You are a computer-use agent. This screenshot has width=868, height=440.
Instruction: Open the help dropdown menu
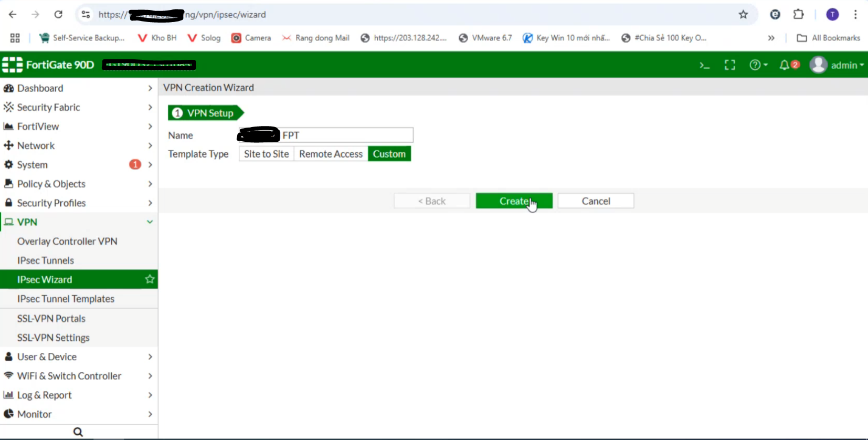click(x=758, y=65)
